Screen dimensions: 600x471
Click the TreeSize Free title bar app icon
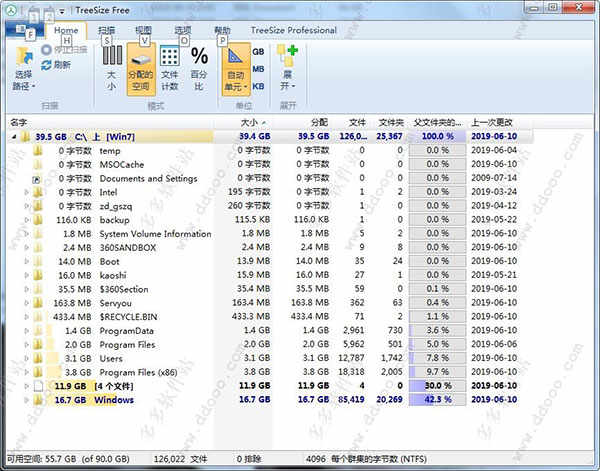11,10
